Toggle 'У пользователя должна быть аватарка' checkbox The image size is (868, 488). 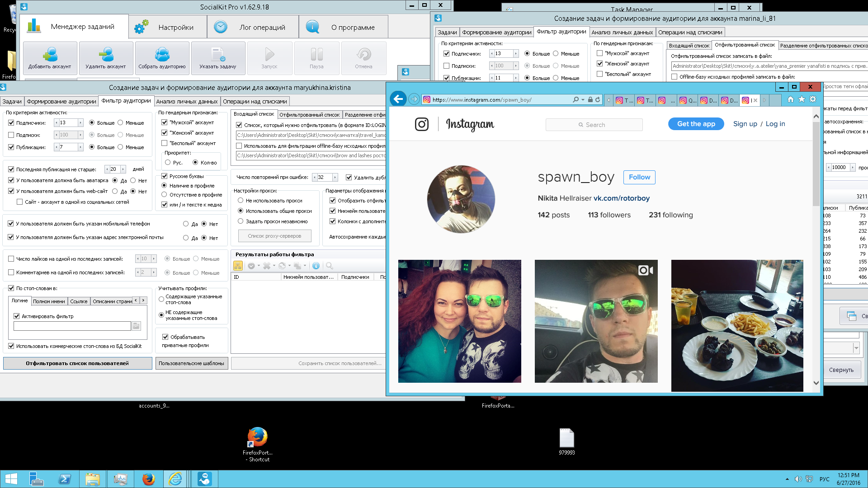[x=11, y=180]
